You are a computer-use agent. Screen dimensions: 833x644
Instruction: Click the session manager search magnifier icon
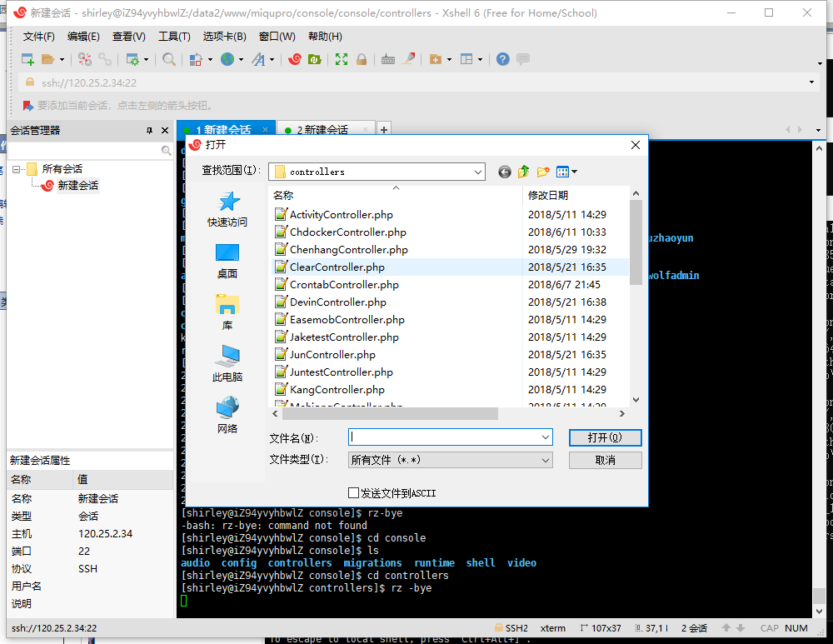(166, 151)
